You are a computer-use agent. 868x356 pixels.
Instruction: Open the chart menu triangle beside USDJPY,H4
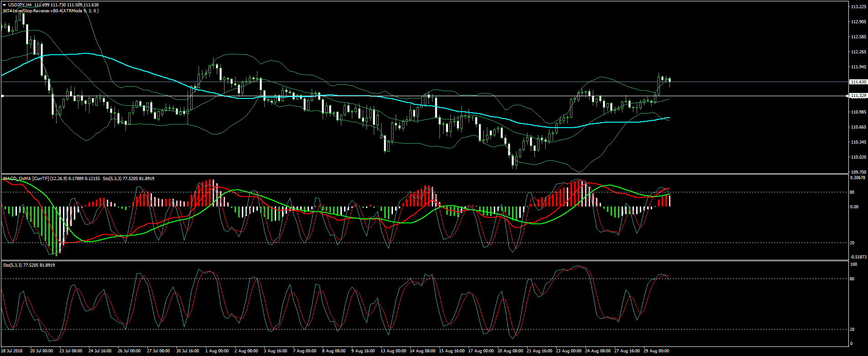point(4,5)
